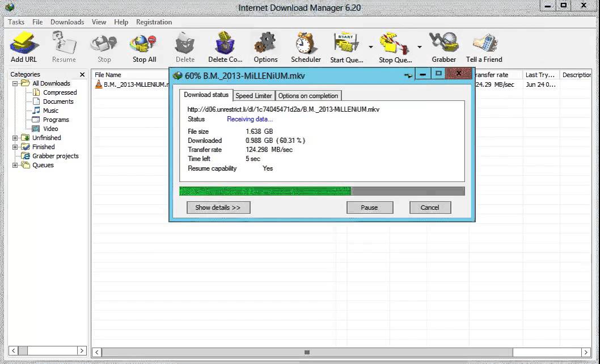Select the Video category
The image size is (600, 364).
[50, 129]
